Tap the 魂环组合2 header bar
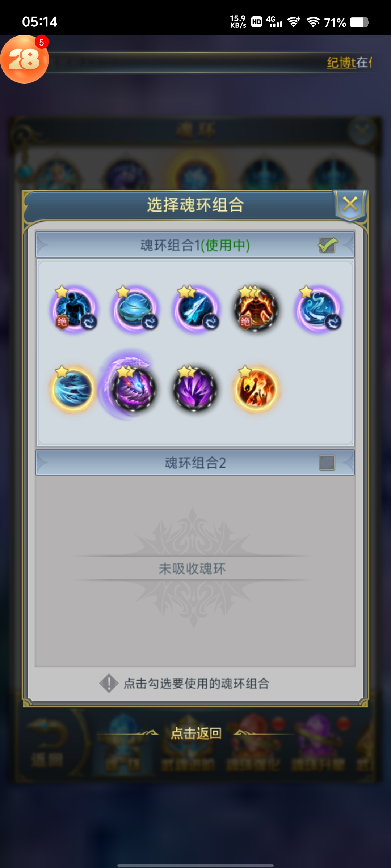 coord(195,463)
